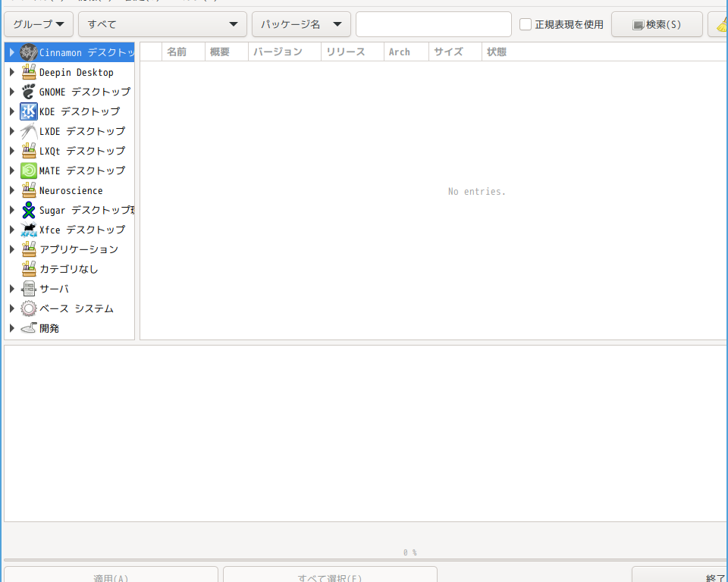Select the Deepin Desktop group label

pos(76,73)
